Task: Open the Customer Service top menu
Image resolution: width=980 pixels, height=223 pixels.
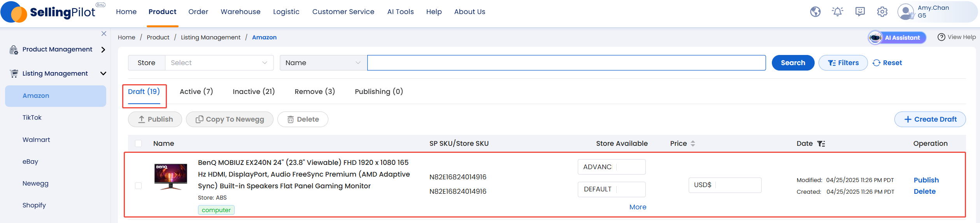Action: (343, 12)
